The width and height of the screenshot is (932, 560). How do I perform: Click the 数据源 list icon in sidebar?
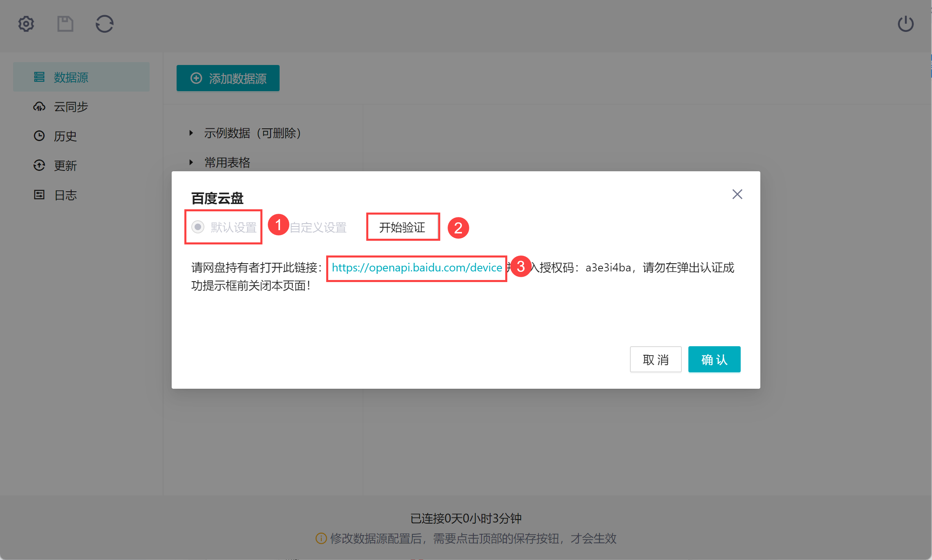[x=39, y=77]
